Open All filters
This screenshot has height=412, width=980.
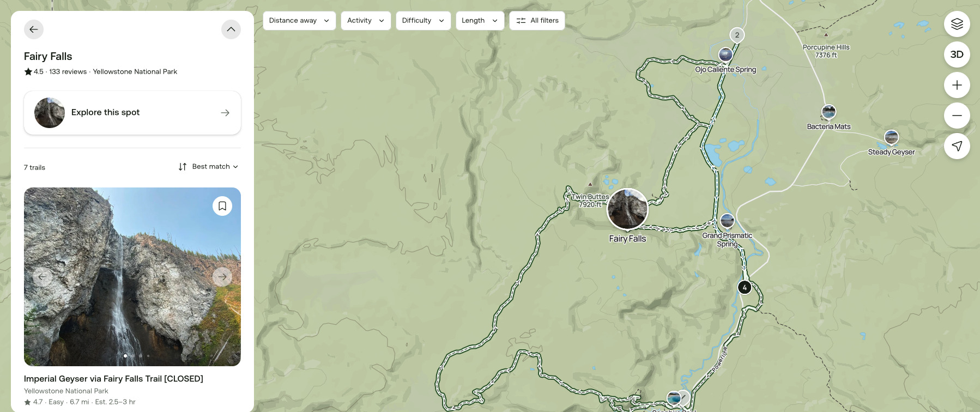537,21
